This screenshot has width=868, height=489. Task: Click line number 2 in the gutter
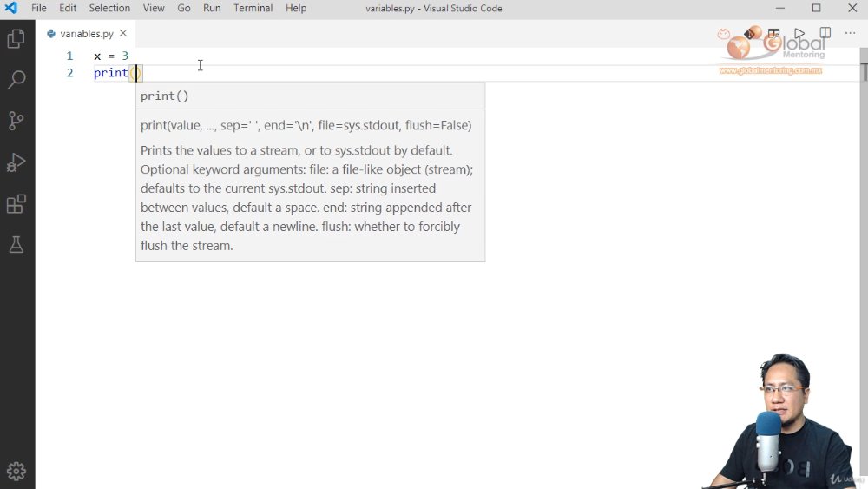coord(69,73)
